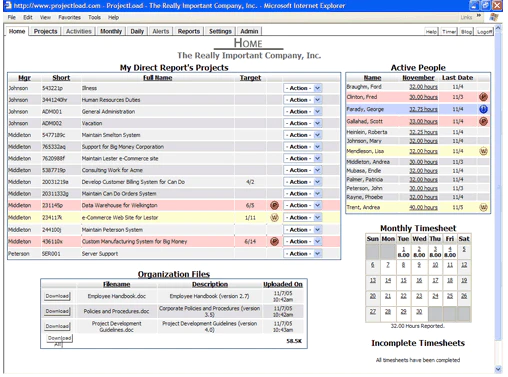This screenshot has height=377, width=508.
Task: Open the Action dropdown for Human Resources Duties
Action: click(x=303, y=100)
